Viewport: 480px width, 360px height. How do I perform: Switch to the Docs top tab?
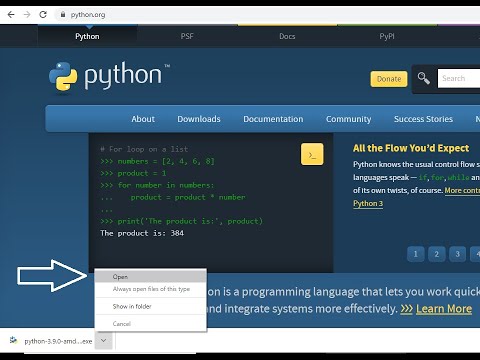[287, 36]
